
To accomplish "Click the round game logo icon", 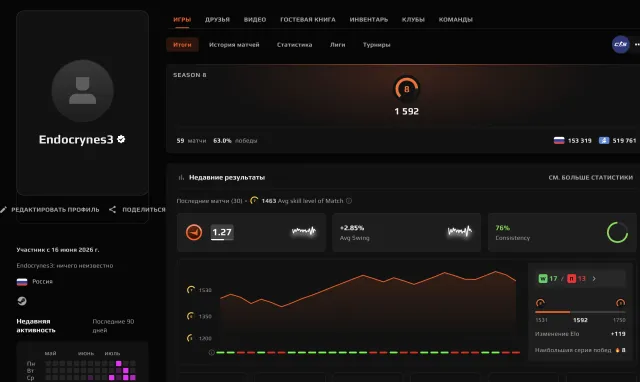I will point(620,44).
